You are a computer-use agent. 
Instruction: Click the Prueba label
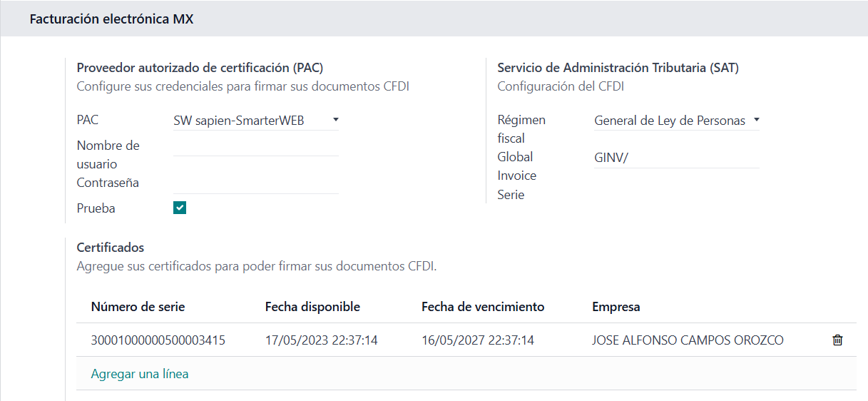coord(96,208)
